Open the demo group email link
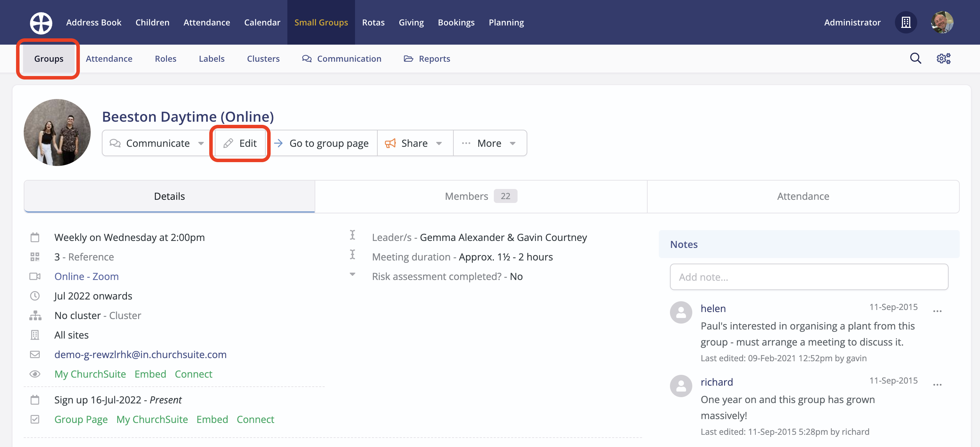980x447 pixels. [141, 354]
